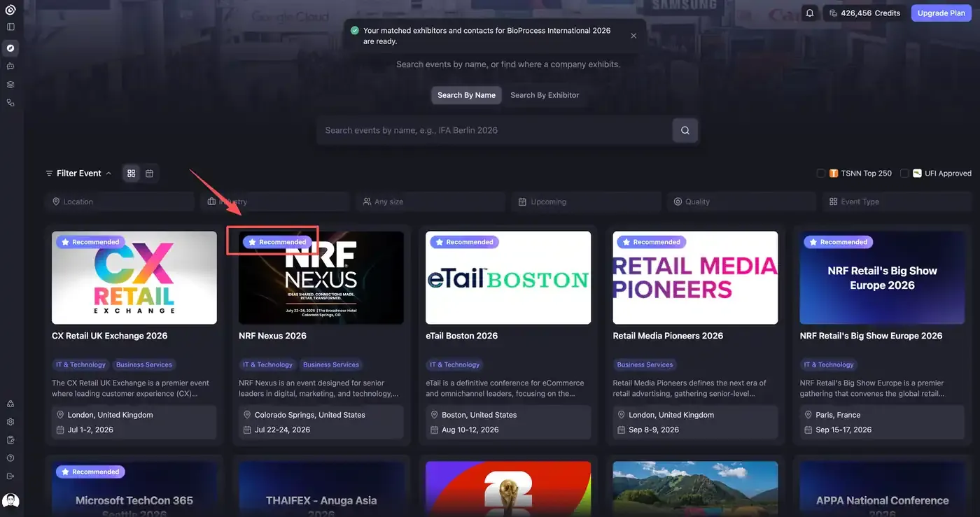The height and width of the screenshot is (517, 980).
Task: Toggle the sidebar panel icon
Action: pos(10,27)
